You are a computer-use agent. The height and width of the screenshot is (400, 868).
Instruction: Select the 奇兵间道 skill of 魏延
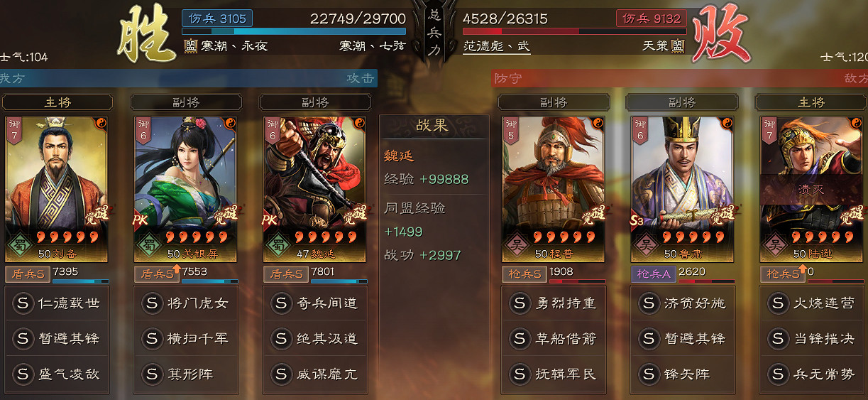coord(314,303)
